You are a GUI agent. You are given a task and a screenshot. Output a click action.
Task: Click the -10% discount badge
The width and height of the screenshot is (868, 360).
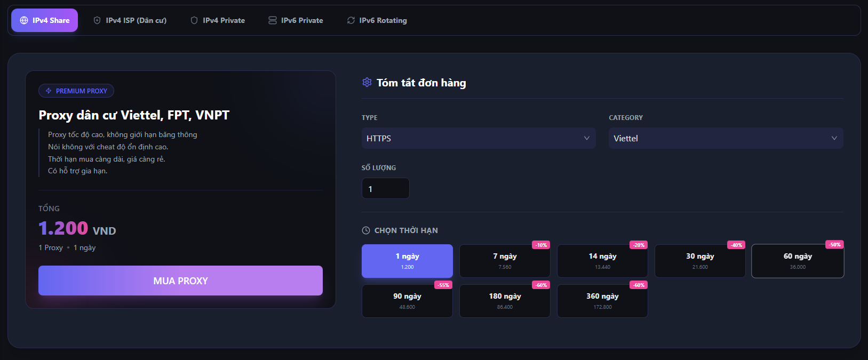click(541, 245)
